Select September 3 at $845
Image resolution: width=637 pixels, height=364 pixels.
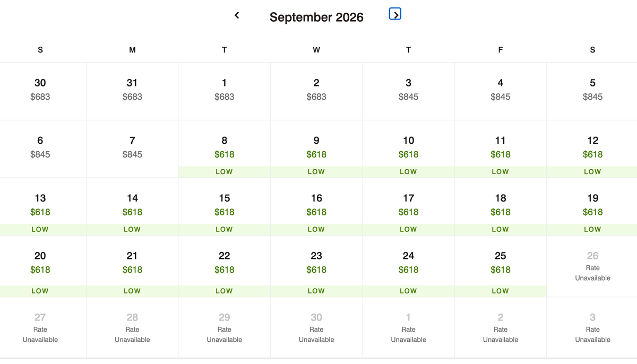408,90
